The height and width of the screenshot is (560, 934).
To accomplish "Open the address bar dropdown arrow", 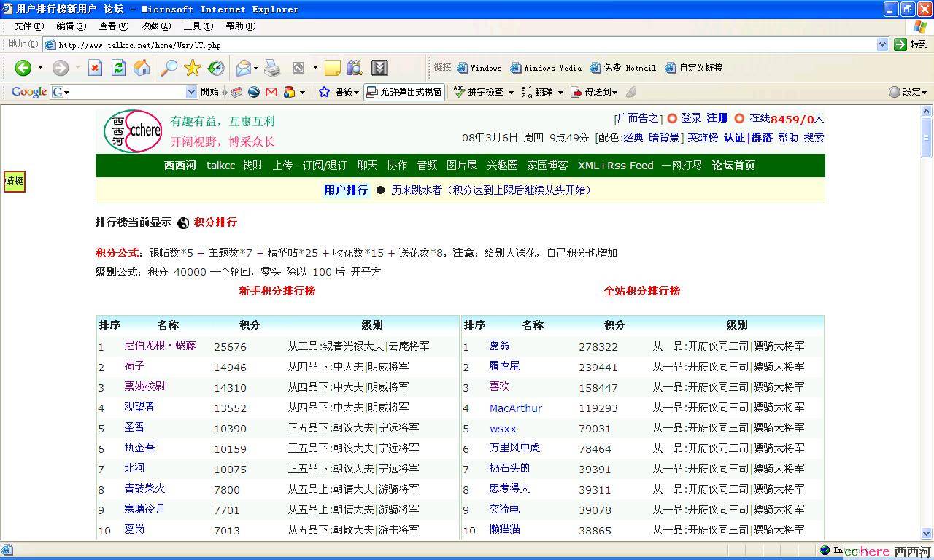I will pyautogui.click(x=882, y=44).
